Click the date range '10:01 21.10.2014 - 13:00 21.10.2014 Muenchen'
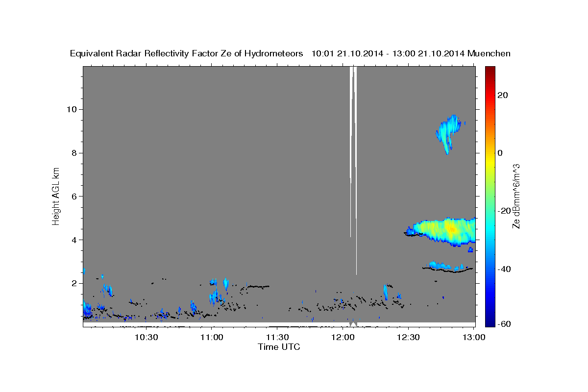The height and width of the screenshot is (392, 588). (411, 54)
